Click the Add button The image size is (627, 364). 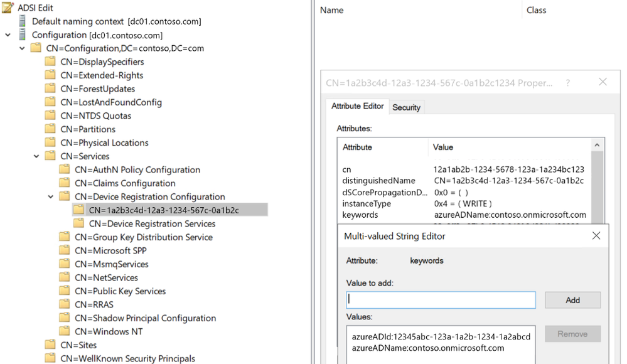(x=572, y=300)
